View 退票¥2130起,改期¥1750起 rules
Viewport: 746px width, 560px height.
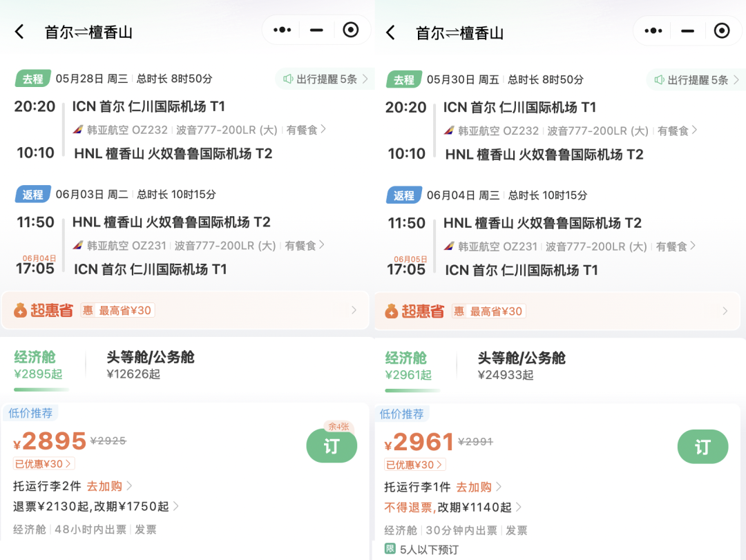(95, 507)
